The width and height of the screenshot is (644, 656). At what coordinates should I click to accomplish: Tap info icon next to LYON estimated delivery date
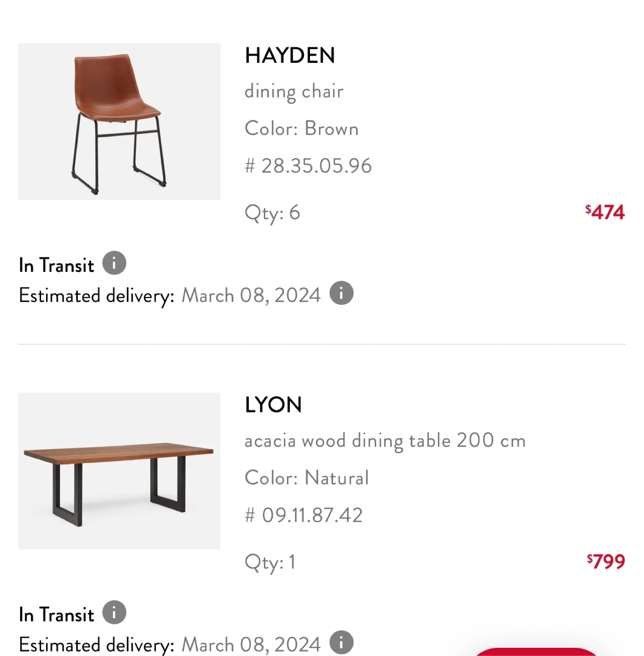(x=341, y=642)
